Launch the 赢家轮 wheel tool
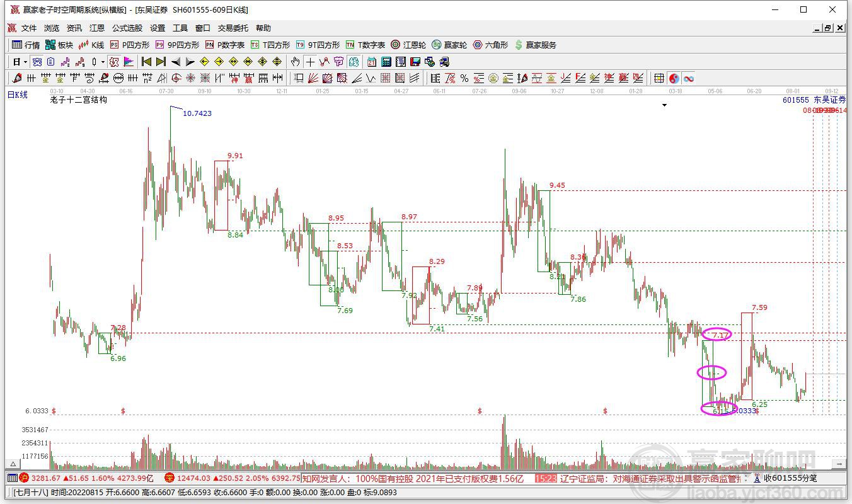852x504 pixels. point(449,45)
